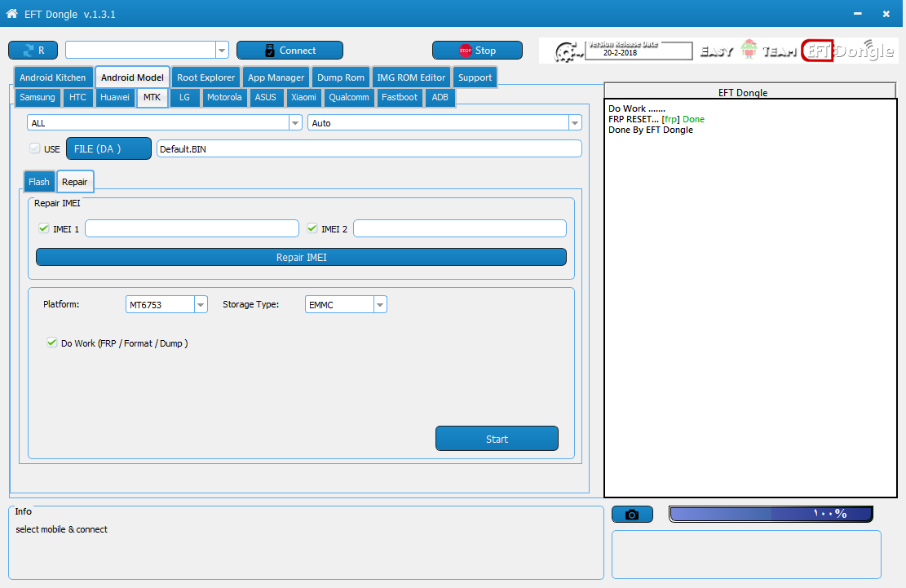Switch to Android Model tab

click(132, 77)
